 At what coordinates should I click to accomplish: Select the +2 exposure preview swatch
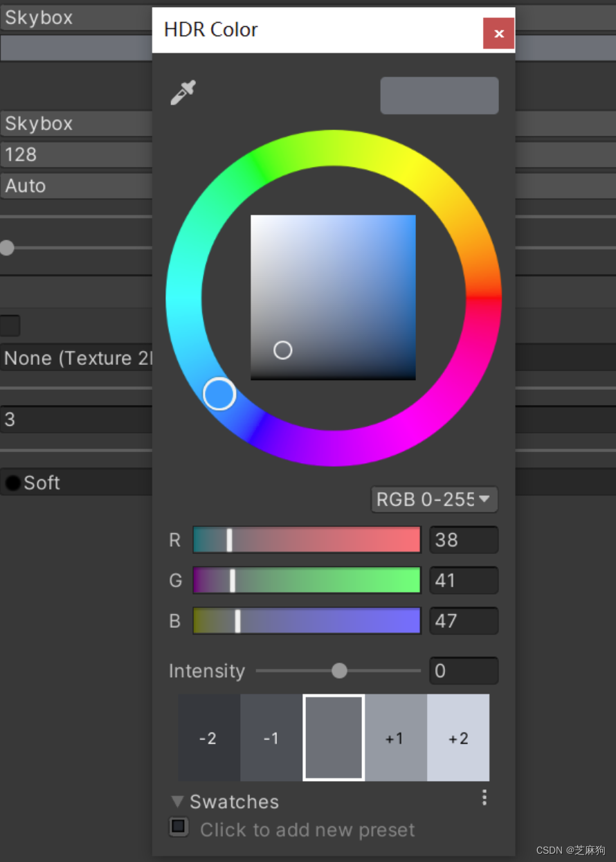pos(458,737)
